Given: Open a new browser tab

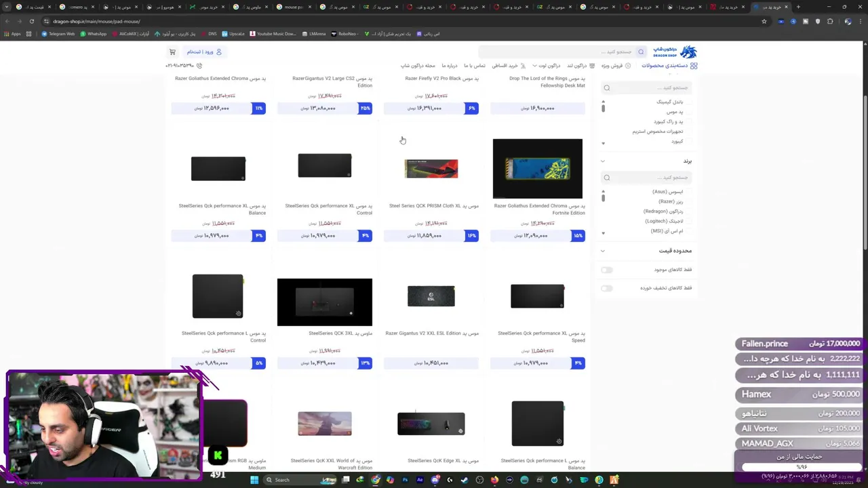Looking at the screenshot, I should tap(798, 7).
